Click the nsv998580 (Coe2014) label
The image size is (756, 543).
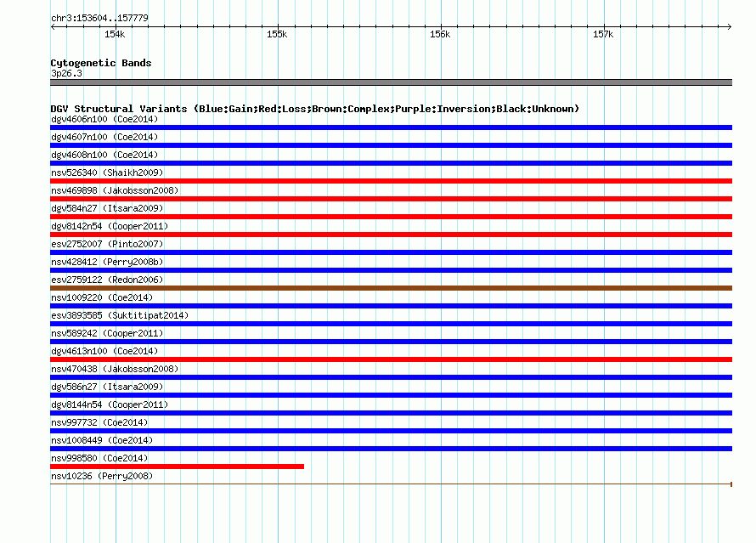99,458
